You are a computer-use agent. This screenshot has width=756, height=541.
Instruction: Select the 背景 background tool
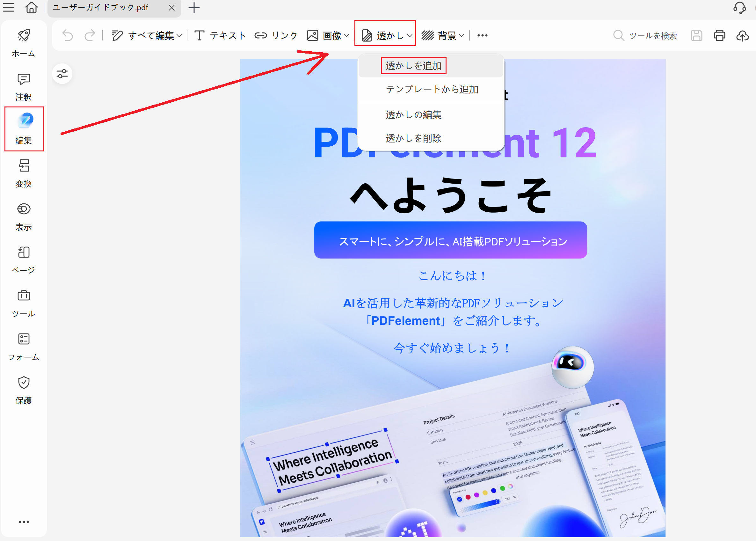(439, 35)
